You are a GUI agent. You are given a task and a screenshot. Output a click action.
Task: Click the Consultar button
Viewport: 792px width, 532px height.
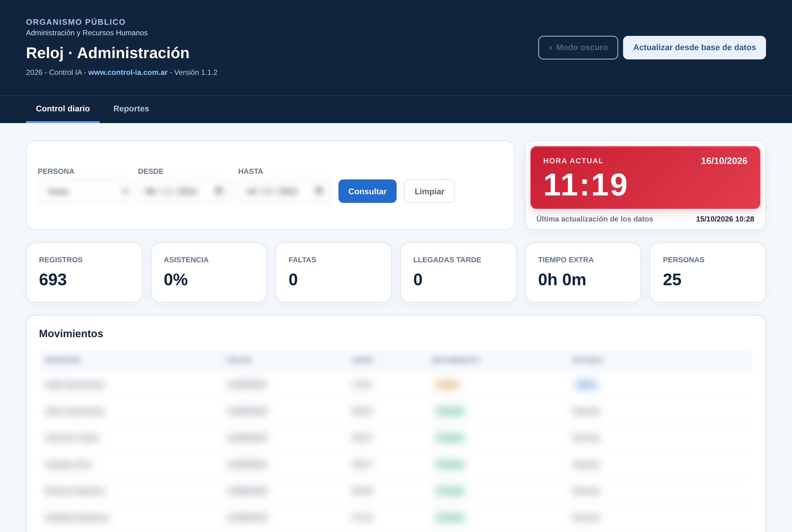tap(367, 191)
